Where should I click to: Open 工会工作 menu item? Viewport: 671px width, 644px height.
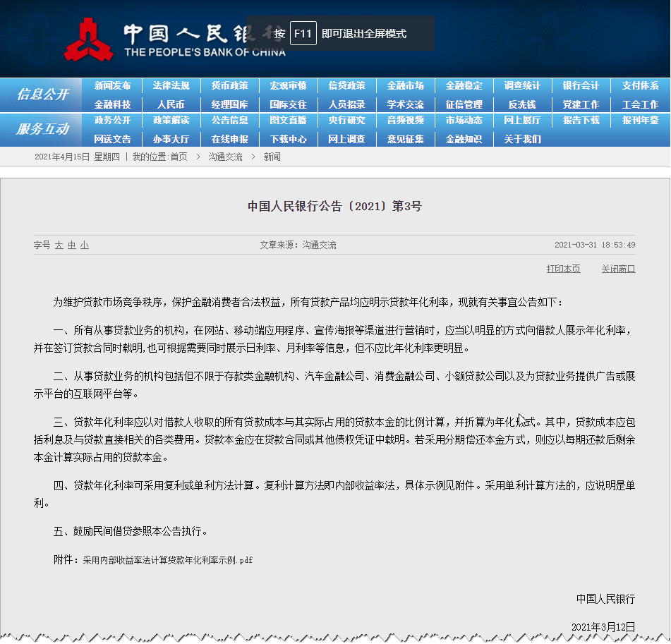click(x=640, y=104)
